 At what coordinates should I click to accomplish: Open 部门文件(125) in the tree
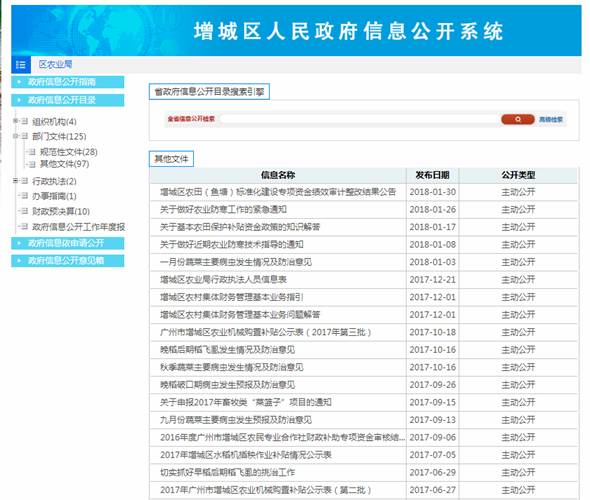59,136
